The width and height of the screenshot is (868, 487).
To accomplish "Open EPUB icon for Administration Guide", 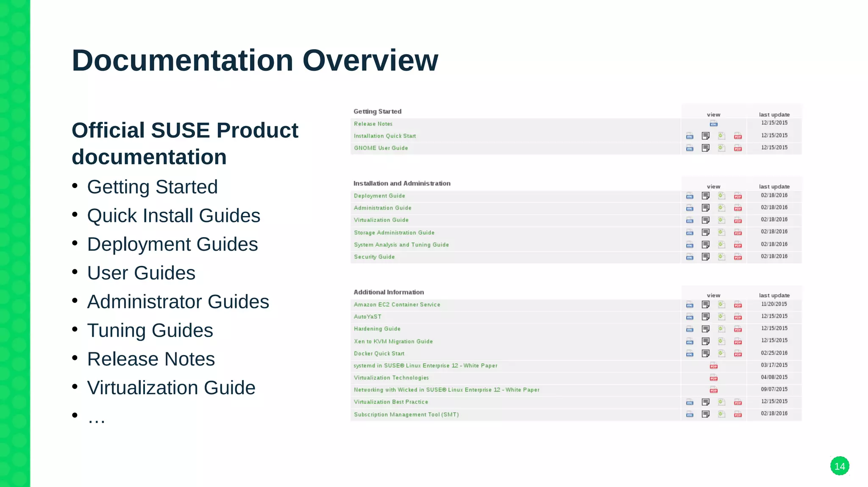I will click(x=722, y=208).
